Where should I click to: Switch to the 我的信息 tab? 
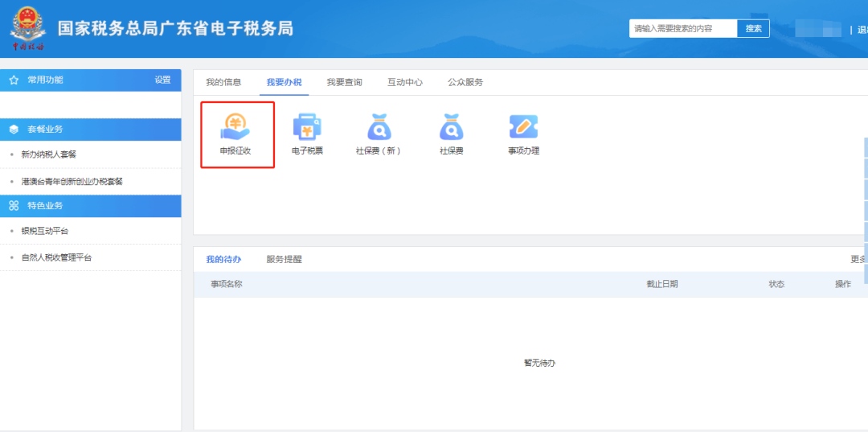click(223, 83)
